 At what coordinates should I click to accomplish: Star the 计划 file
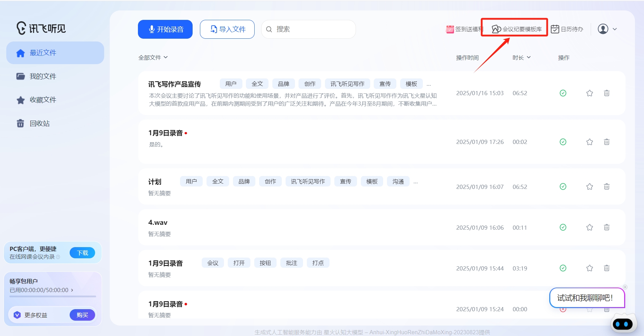[x=590, y=186]
